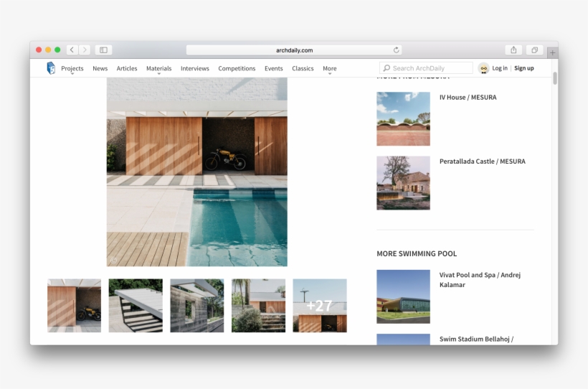Close the Safari window red button
Screen dimensions: 588x389
click(39, 50)
